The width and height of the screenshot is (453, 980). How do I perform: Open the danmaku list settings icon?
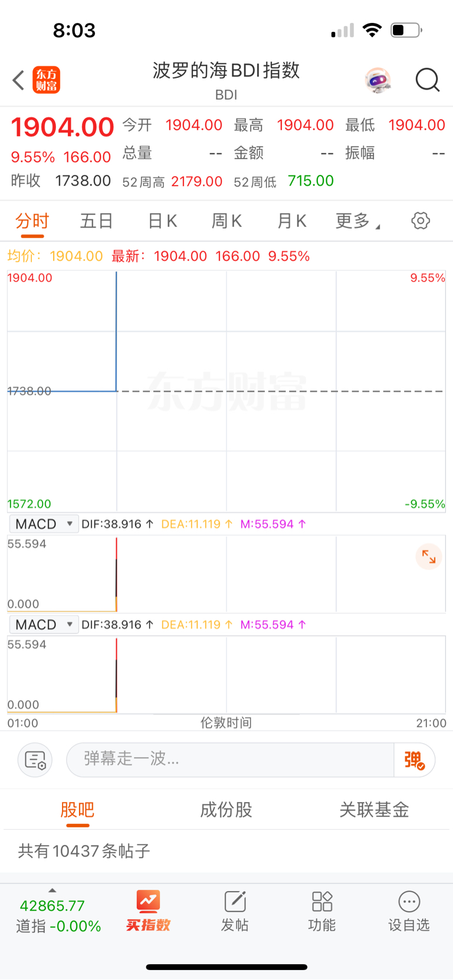pos(35,760)
